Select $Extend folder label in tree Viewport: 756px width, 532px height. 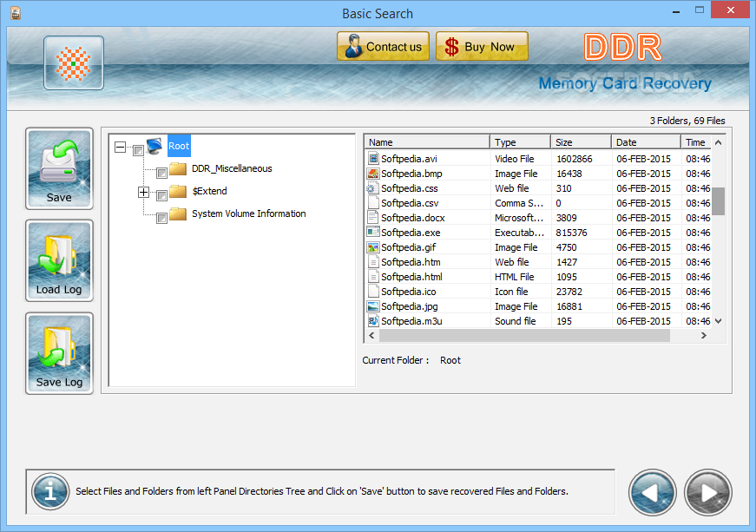[210, 191]
